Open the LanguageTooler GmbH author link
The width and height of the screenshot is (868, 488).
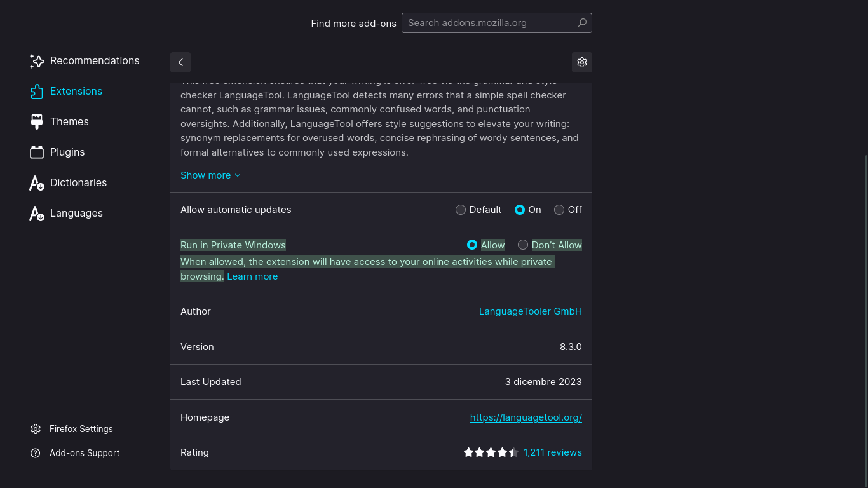[x=530, y=311]
